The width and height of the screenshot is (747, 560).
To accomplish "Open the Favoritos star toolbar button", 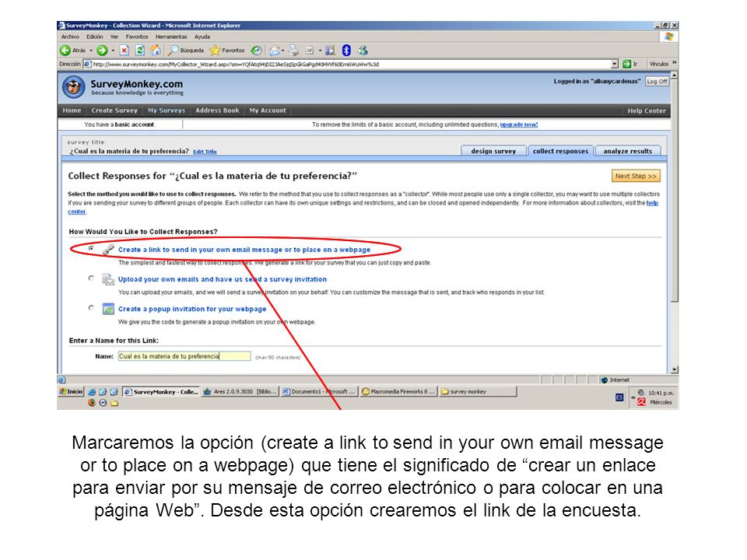I will click(227, 50).
